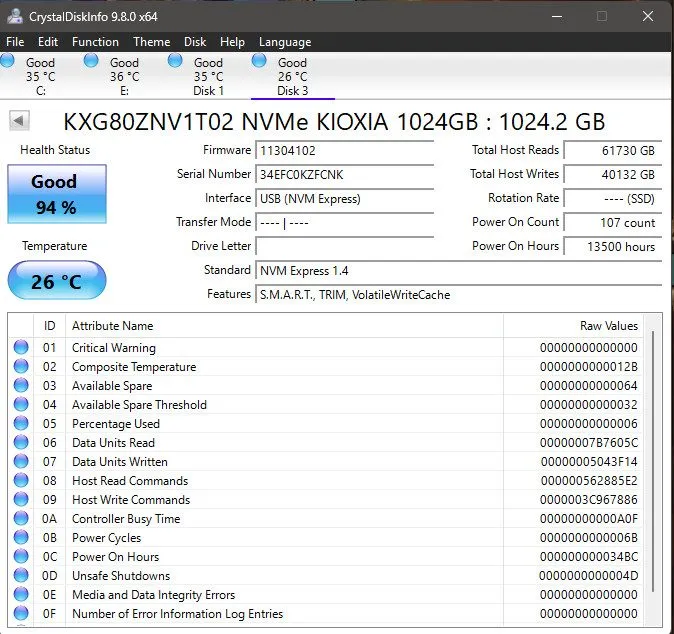
Task: Click the blue orb beside Data Units Read
Action: pos(21,442)
